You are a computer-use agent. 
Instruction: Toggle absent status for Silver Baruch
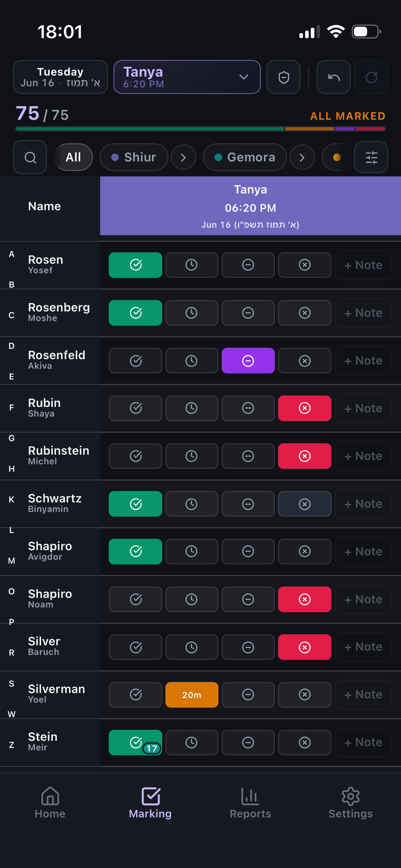tap(305, 647)
